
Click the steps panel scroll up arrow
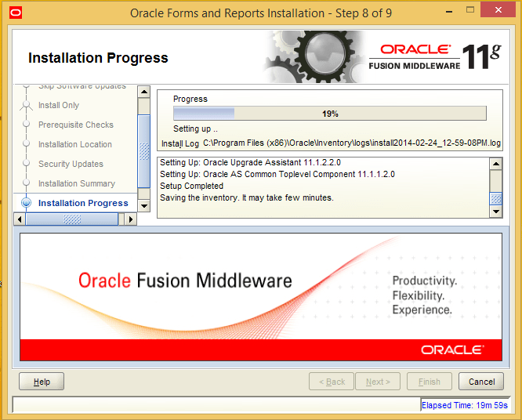click(x=143, y=92)
